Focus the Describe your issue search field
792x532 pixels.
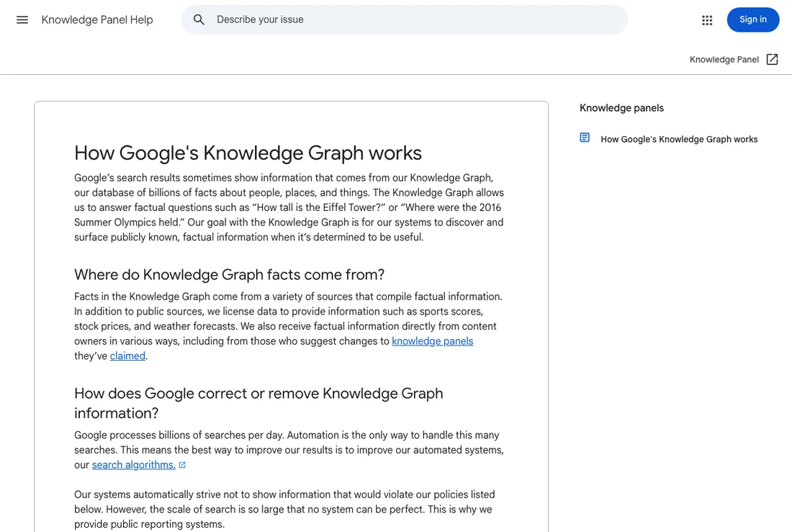404,19
